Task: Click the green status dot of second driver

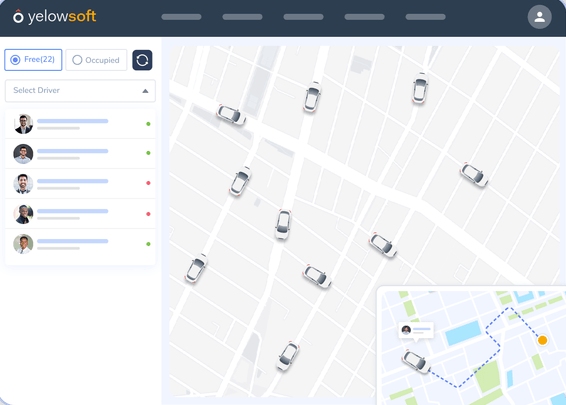Action: (148, 153)
